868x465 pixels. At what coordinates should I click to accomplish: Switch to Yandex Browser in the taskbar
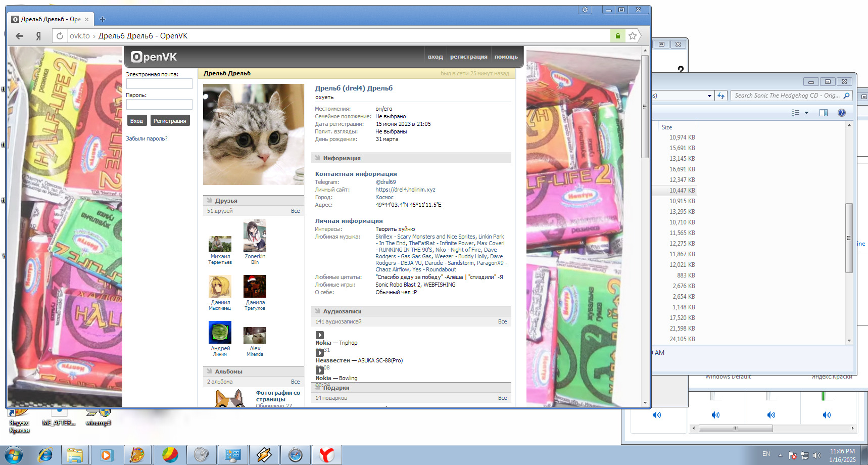pyautogui.click(x=326, y=455)
